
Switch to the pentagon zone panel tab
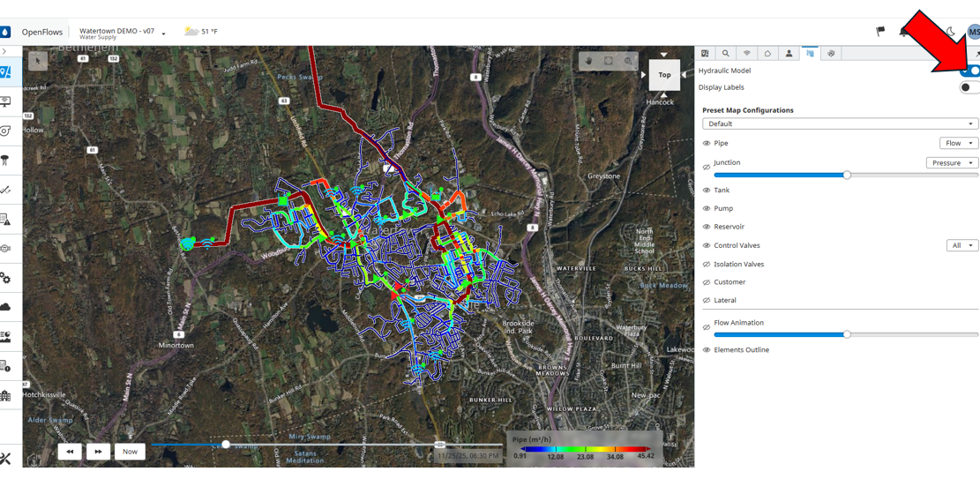768,54
